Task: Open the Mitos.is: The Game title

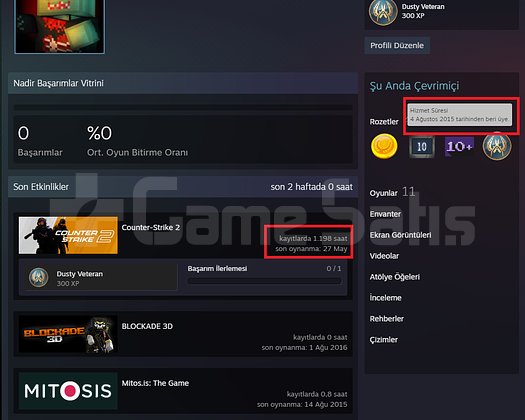Action: point(155,383)
